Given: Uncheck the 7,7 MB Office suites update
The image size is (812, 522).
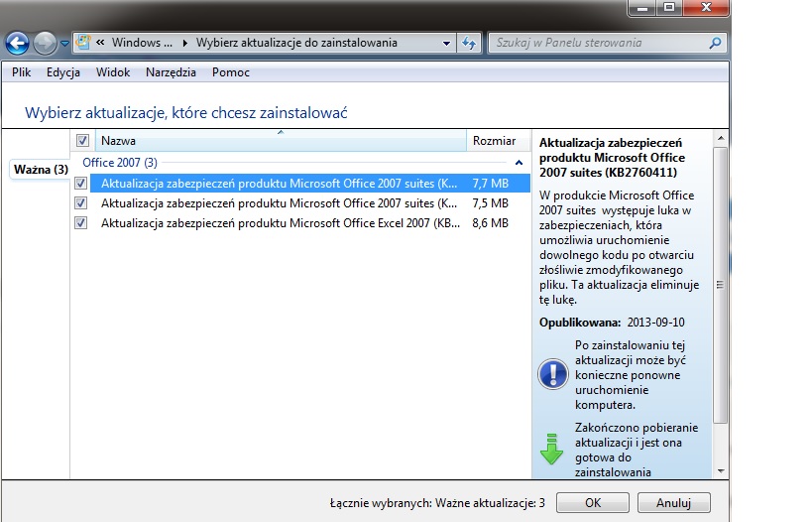Looking at the screenshot, I should (x=80, y=183).
